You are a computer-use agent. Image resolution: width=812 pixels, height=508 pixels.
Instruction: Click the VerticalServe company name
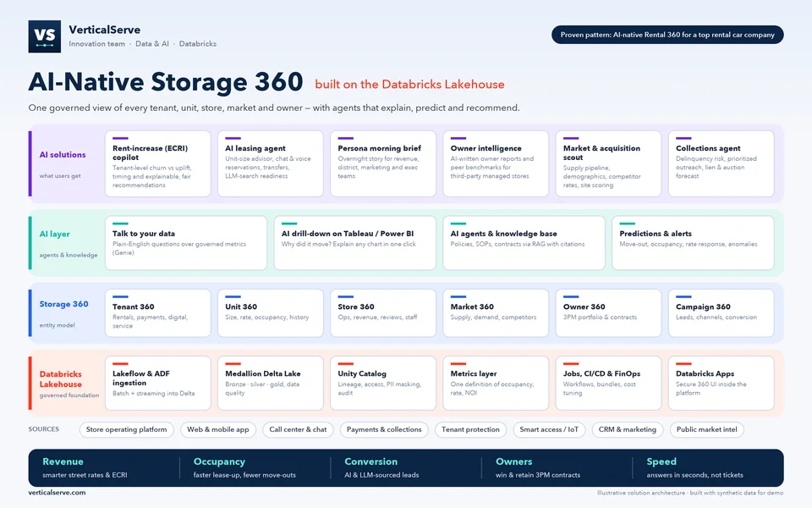coord(105,30)
